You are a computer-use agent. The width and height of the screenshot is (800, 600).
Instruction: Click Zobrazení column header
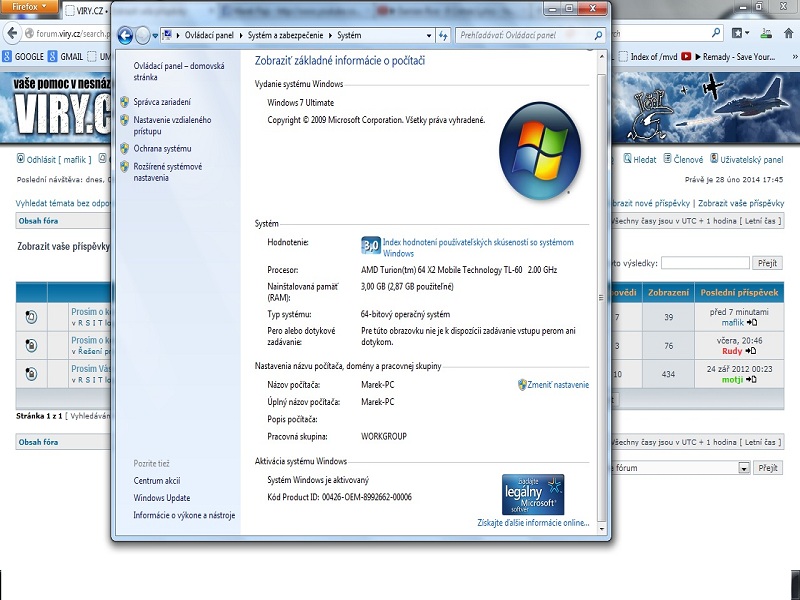[668, 292]
